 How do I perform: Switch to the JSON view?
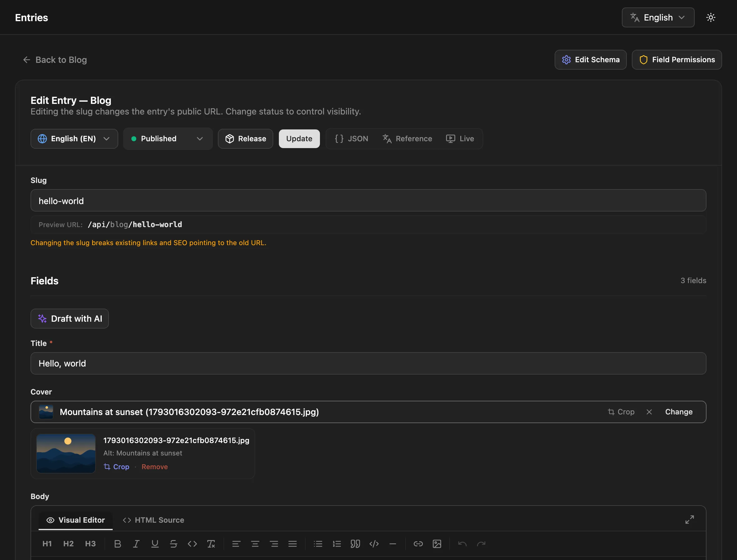click(x=351, y=139)
